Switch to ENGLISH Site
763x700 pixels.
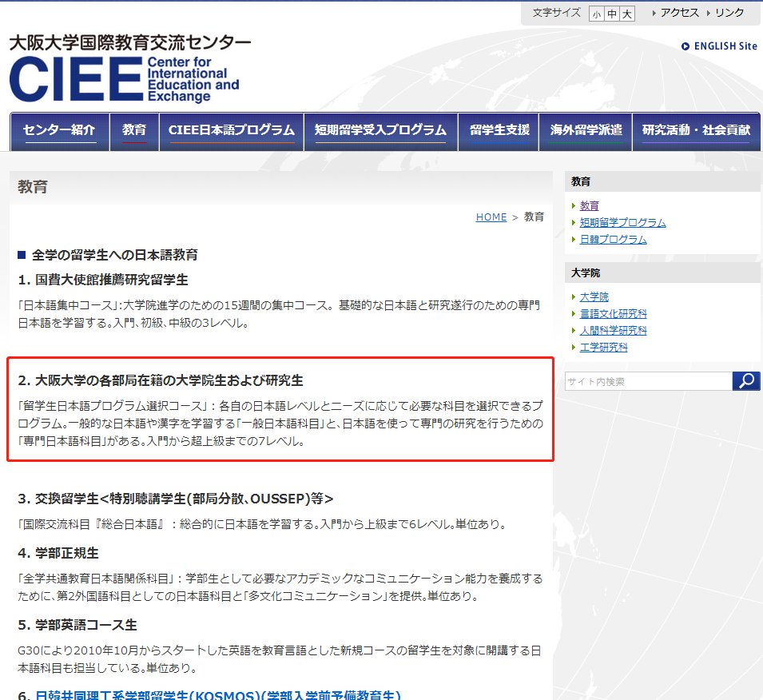click(x=720, y=46)
